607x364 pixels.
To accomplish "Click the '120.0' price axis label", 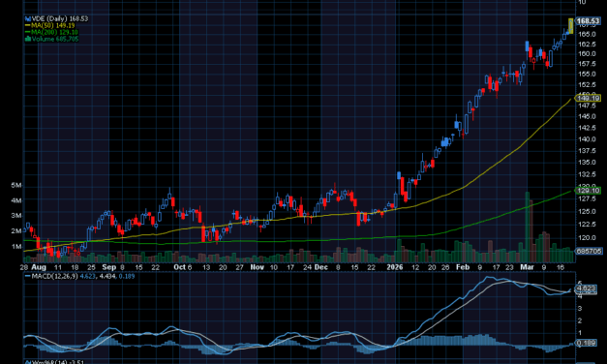I will [588, 238].
